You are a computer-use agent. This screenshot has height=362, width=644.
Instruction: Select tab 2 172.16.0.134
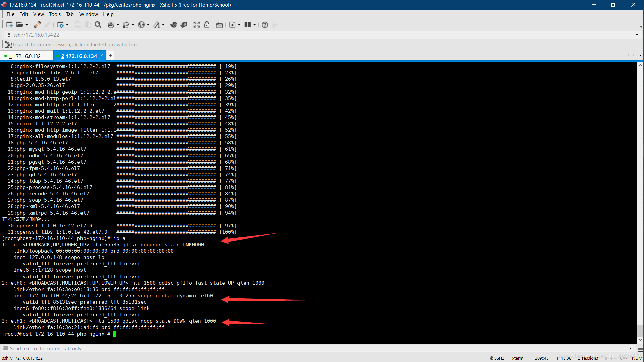(79, 56)
